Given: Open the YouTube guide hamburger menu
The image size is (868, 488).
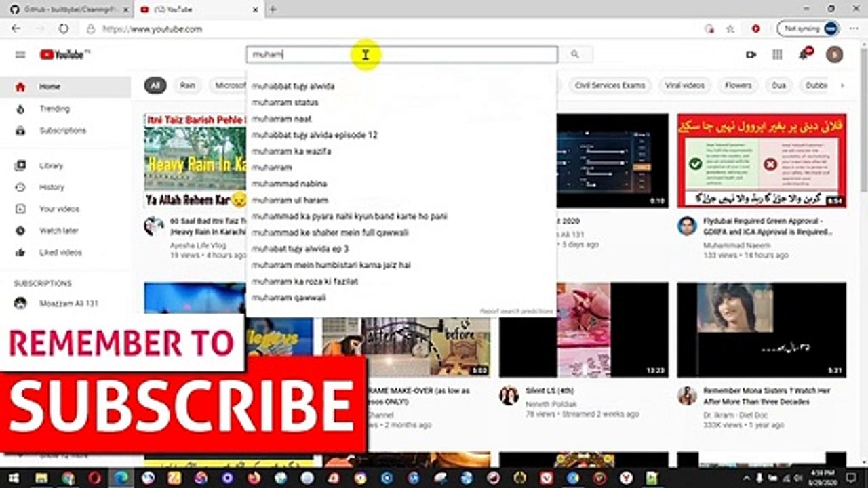Looking at the screenshot, I should click(x=20, y=55).
